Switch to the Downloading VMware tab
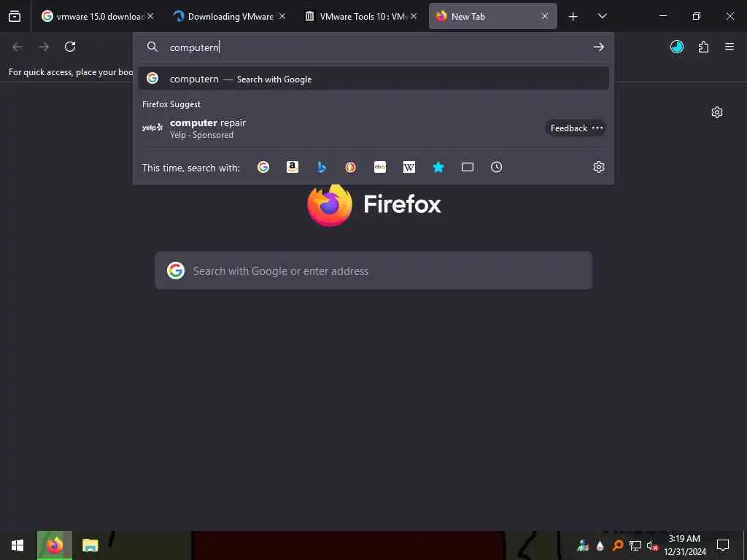The image size is (747, 560). click(x=230, y=16)
